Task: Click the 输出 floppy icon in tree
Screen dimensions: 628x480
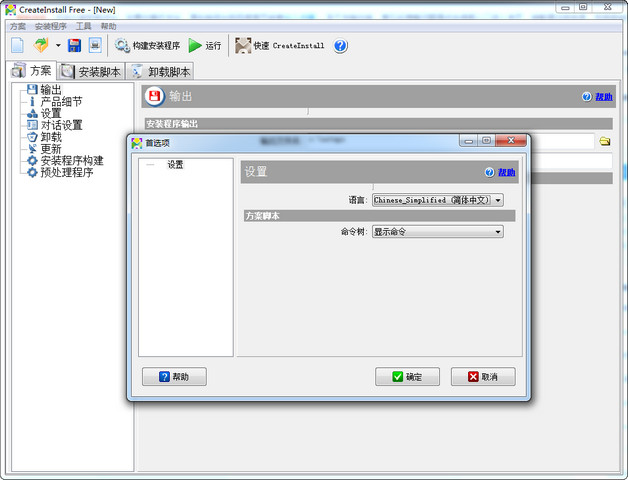Action: coord(32,89)
